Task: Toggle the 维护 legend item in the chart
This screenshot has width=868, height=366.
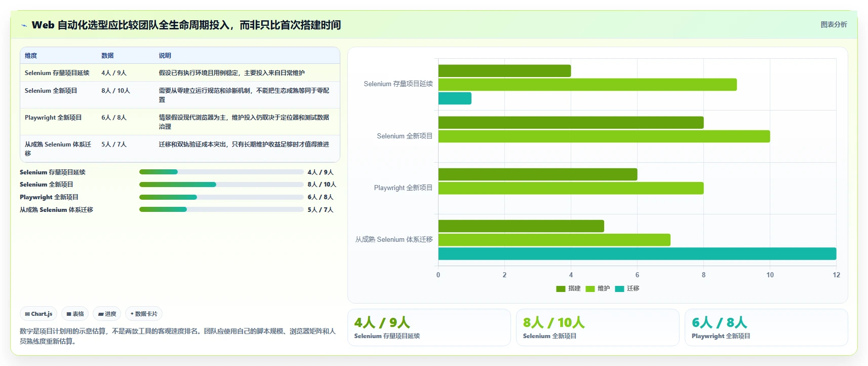Action: point(598,288)
